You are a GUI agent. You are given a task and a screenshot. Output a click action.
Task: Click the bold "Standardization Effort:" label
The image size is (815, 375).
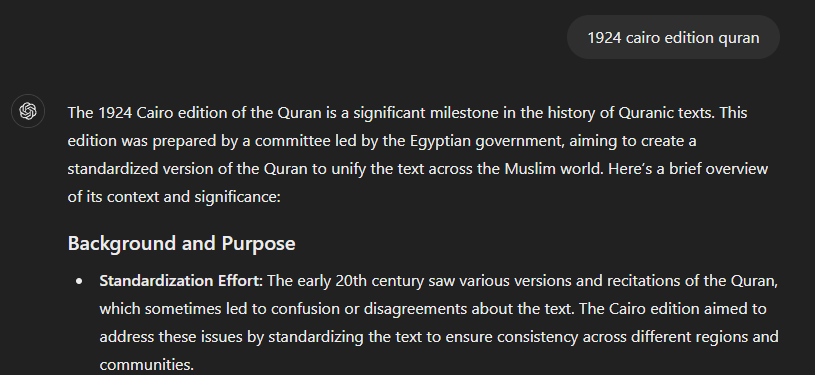click(181, 281)
